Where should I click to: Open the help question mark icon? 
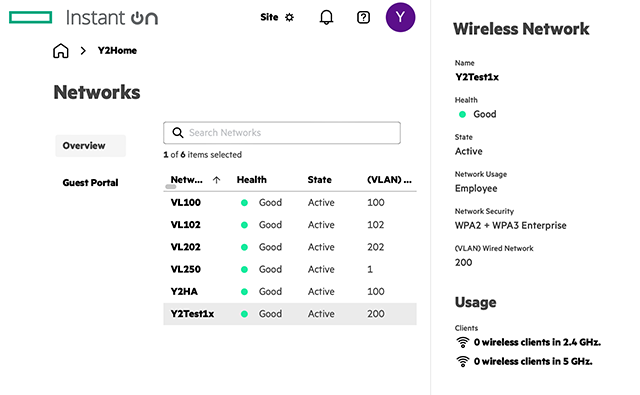[363, 17]
